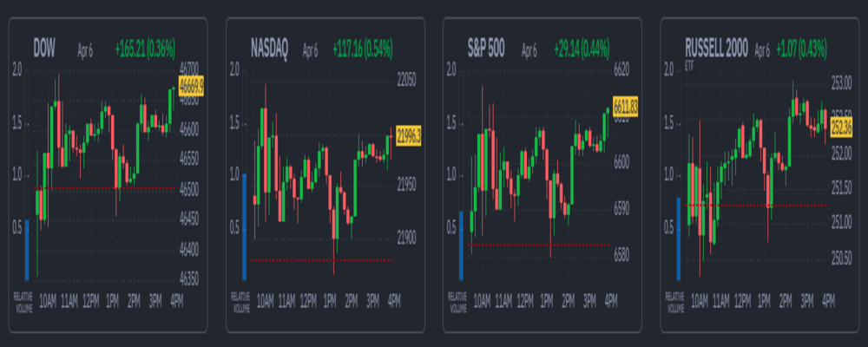868x347 pixels.
Task: Click the Apr 6 date on NASDAQ card
Action: (310, 51)
